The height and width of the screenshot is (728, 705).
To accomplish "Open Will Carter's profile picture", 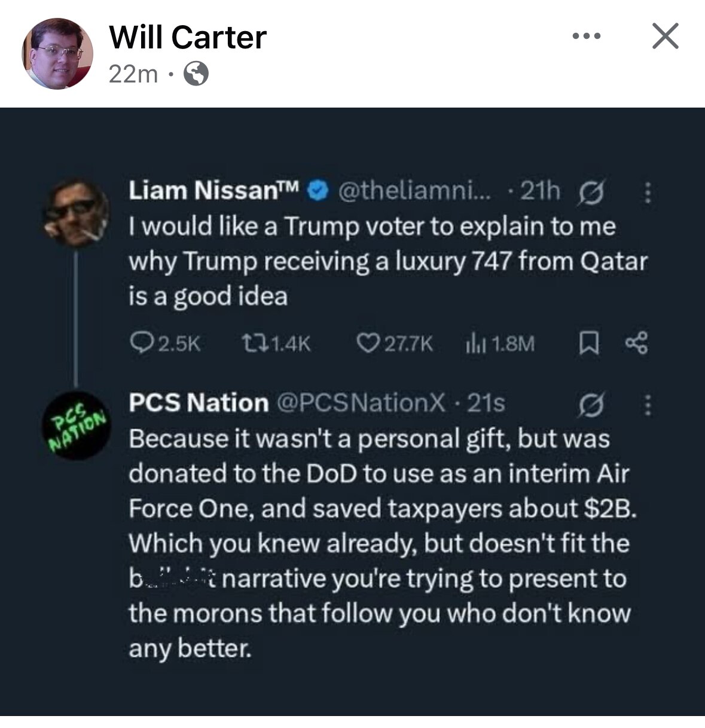I will click(x=58, y=53).
